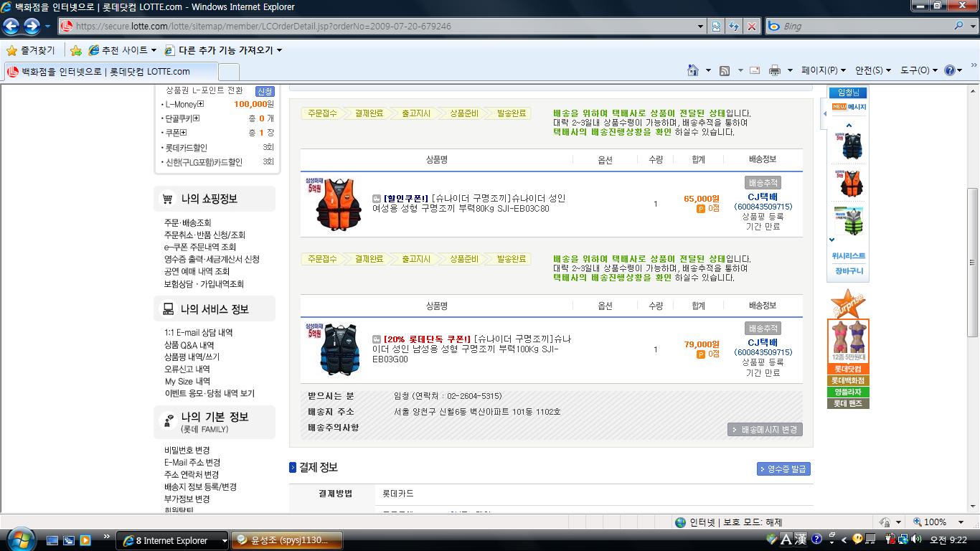980x551 pixels.
Task: Click the Bing search magnifier icon
Action: click(959, 26)
